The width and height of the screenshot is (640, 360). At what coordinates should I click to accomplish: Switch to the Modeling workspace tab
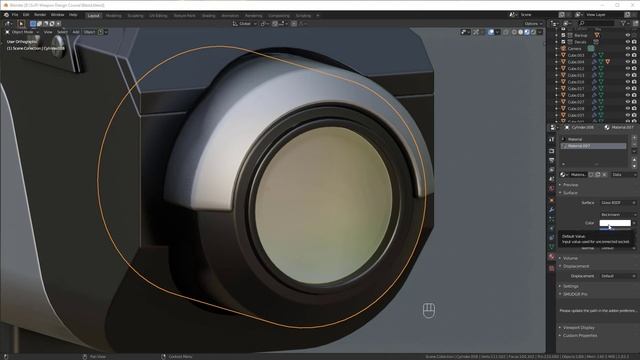click(x=114, y=16)
